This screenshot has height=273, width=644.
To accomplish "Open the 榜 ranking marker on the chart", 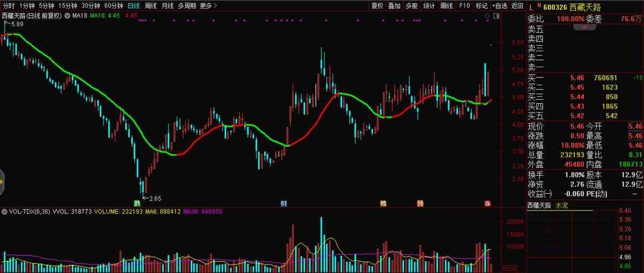I will click(x=383, y=203).
